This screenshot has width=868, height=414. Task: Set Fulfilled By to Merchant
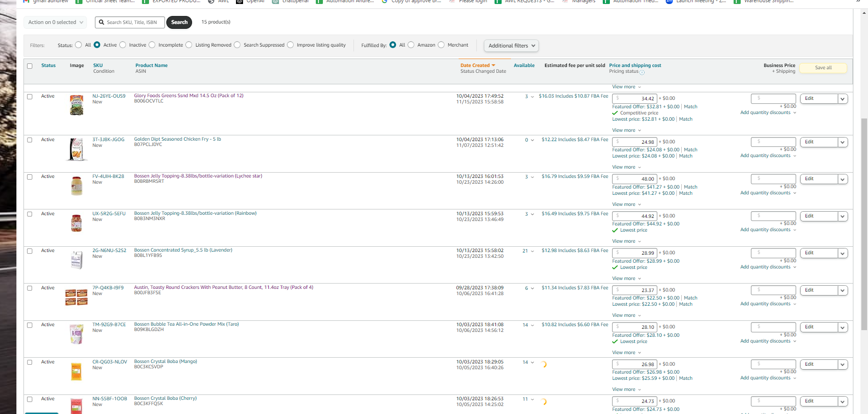point(441,45)
